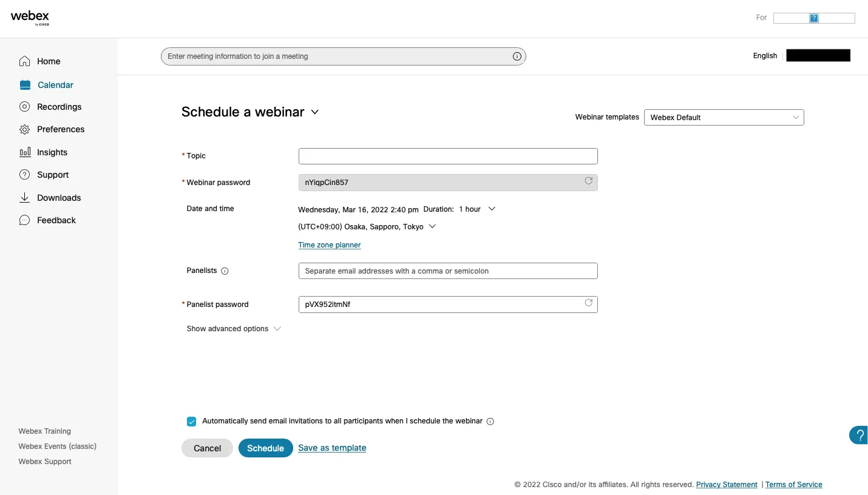Click the Downloads arrow icon
Screen dimensions: 868x495
click(24, 198)
